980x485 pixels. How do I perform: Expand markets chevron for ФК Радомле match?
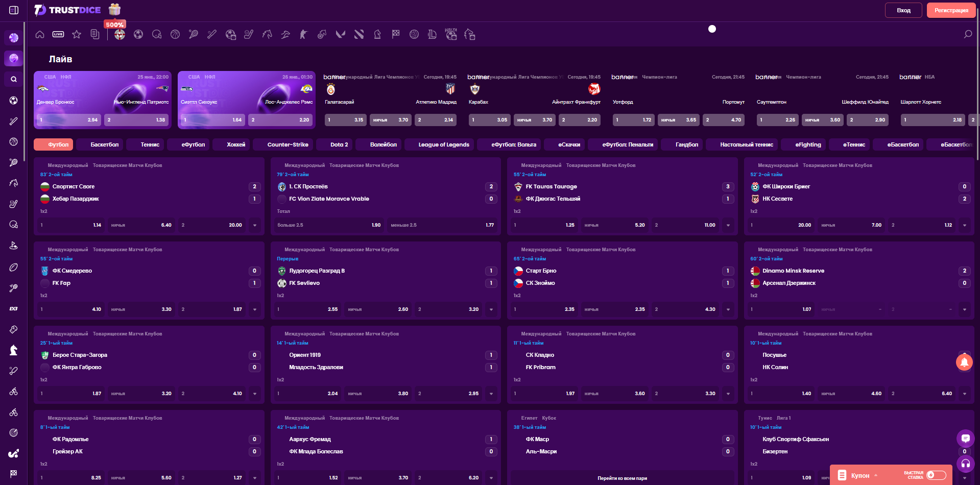click(254, 477)
